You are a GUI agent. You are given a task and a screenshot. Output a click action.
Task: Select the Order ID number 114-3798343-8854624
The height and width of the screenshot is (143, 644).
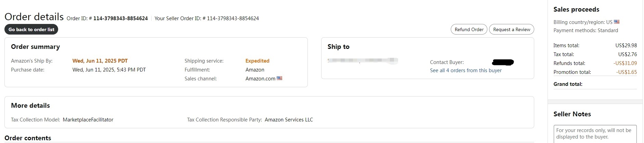pos(120,18)
